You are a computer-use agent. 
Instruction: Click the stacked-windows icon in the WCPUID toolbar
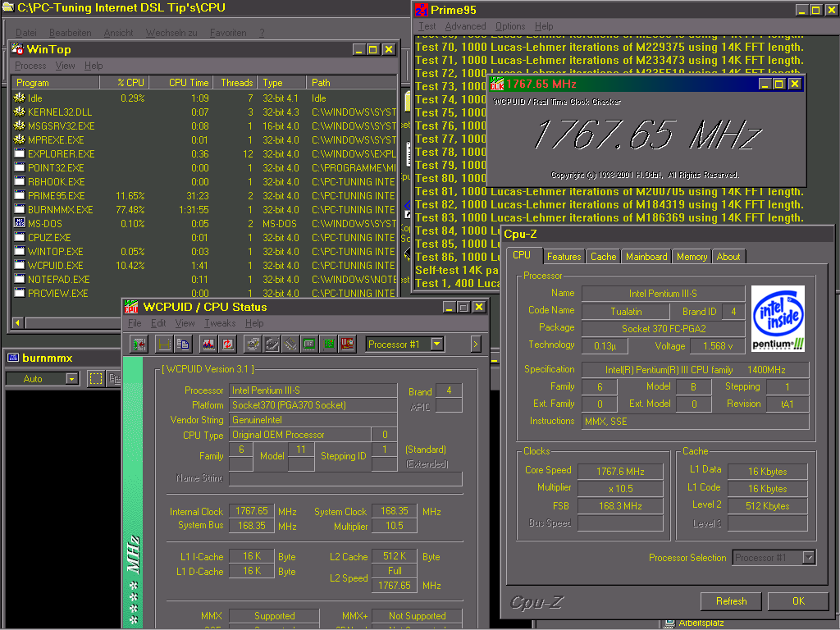(x=253, y=344)
